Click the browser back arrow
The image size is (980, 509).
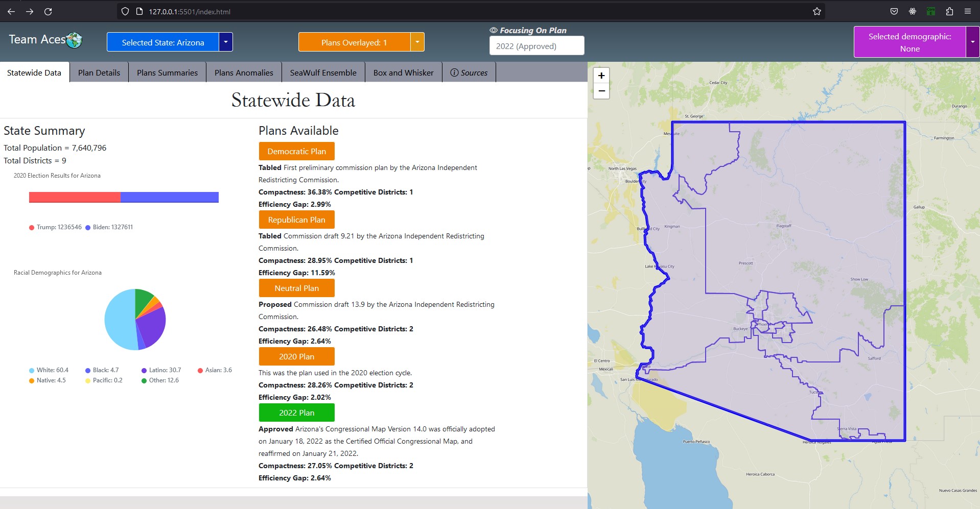coord(11,11)
